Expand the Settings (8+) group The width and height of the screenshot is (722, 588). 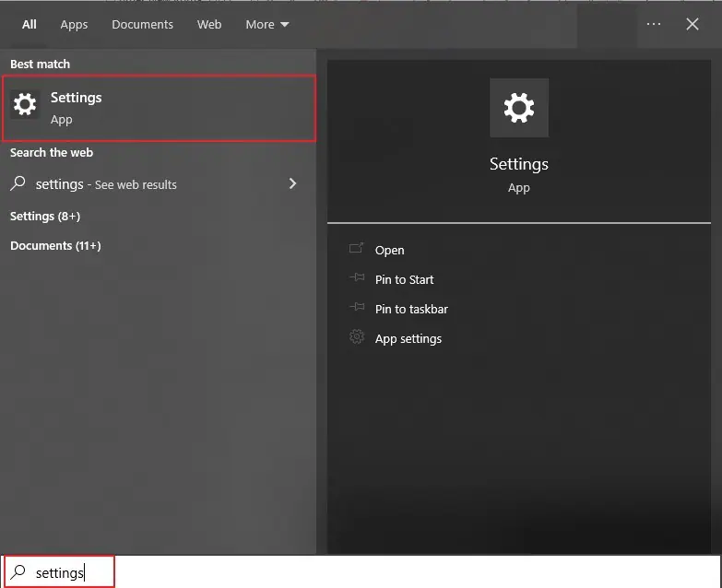pyautogui.click(x=45, y=216)
